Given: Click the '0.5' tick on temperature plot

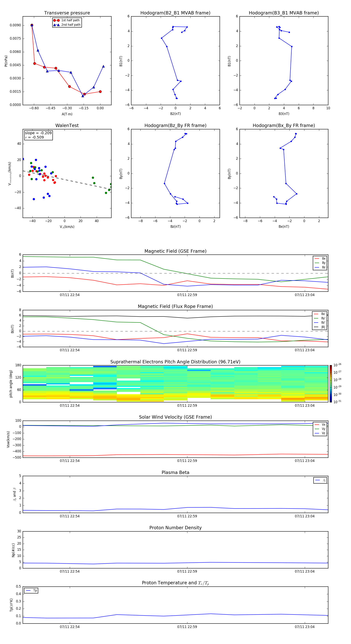Looking at the screenshot, I should tap(19, 586).
